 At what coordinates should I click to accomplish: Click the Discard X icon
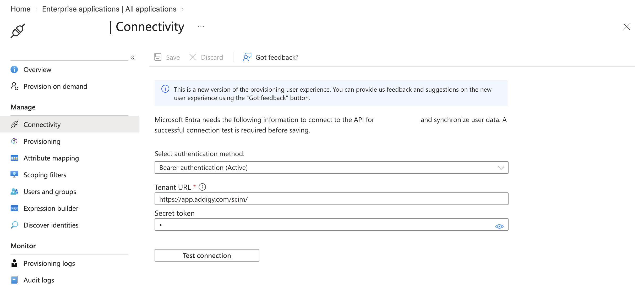[193, 57]
